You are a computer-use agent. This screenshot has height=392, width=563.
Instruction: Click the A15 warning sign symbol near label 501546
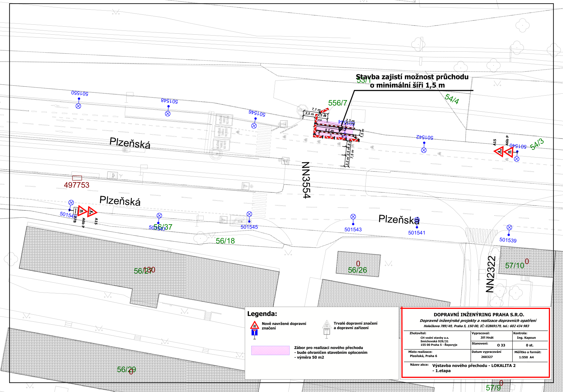tap(92, 212)
